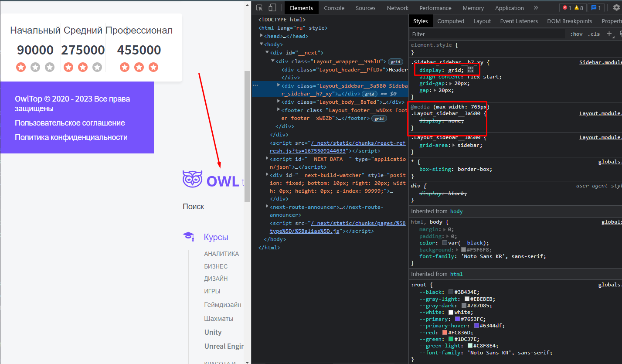Click second star under 275000

click(83, 67)
